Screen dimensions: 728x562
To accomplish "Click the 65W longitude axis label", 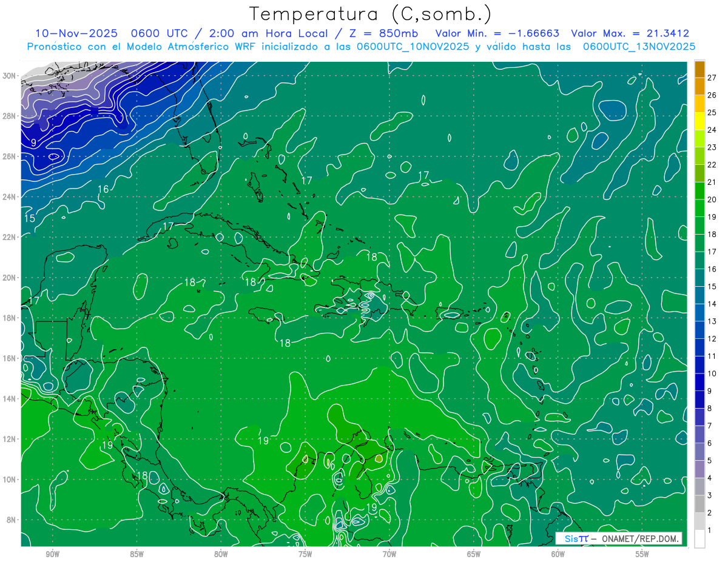I will point(474,554).
